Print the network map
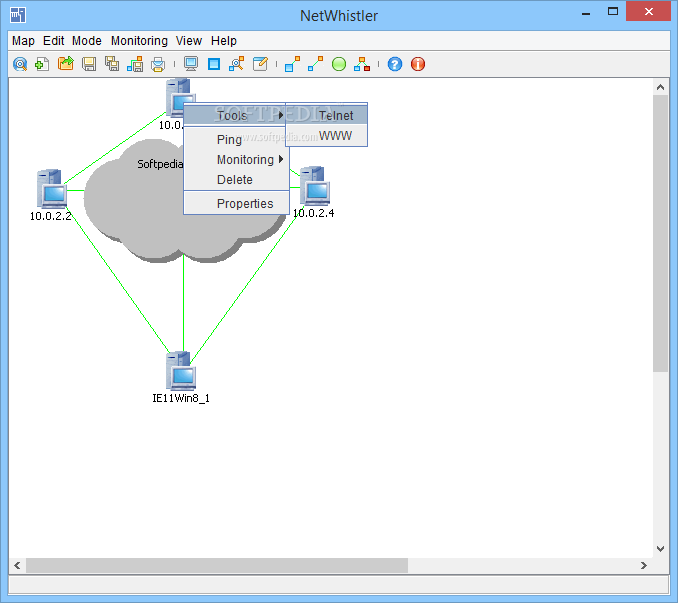 pos(158,64)
